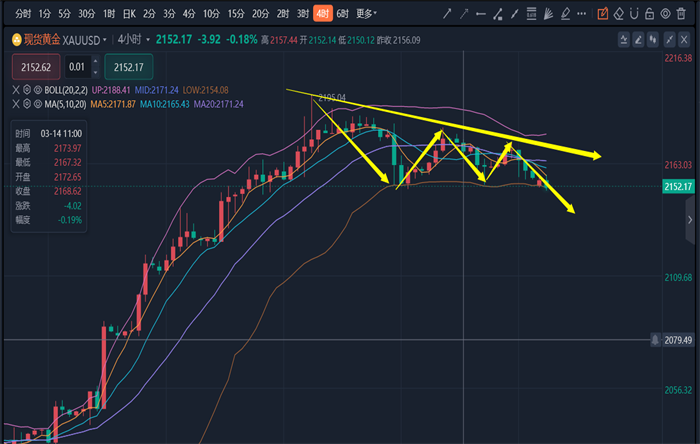Click the green 2152.17 buy price button
700x444 pixels.
(131, 67)
